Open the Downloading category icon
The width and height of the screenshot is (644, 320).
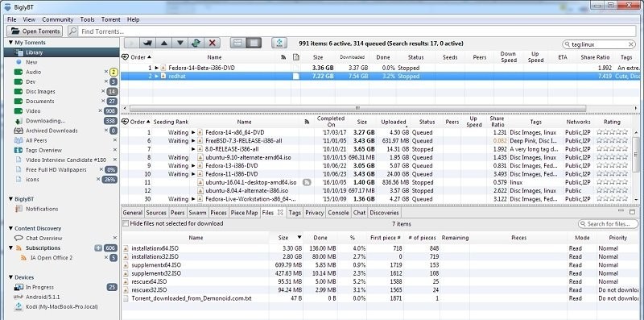point(19,121)
